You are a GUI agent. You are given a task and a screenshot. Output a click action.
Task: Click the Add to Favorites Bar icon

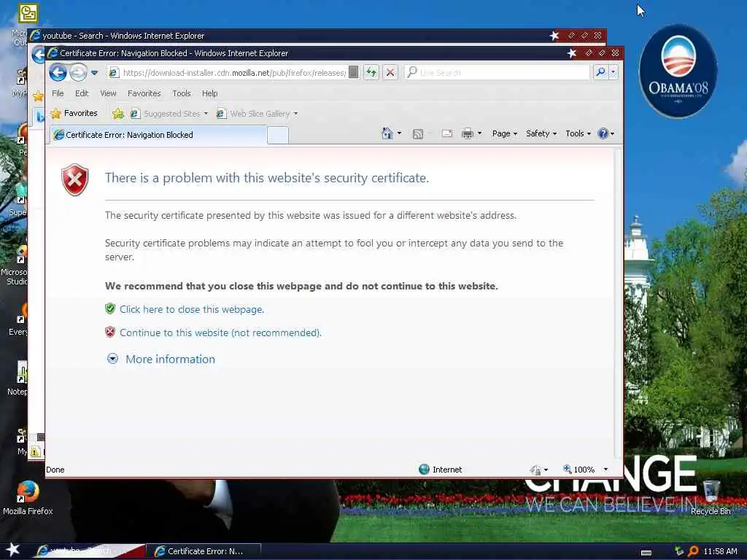point(117,113)
